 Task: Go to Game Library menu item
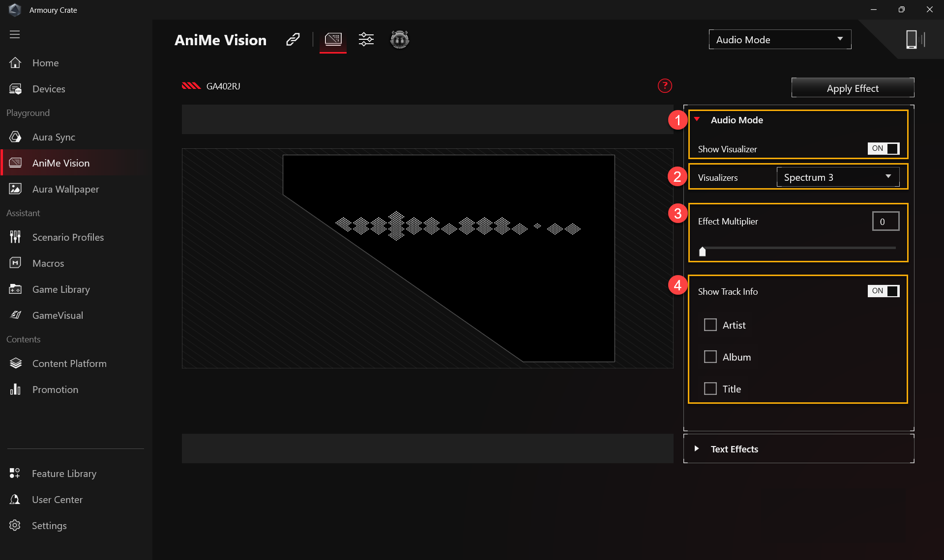(61, 289)
